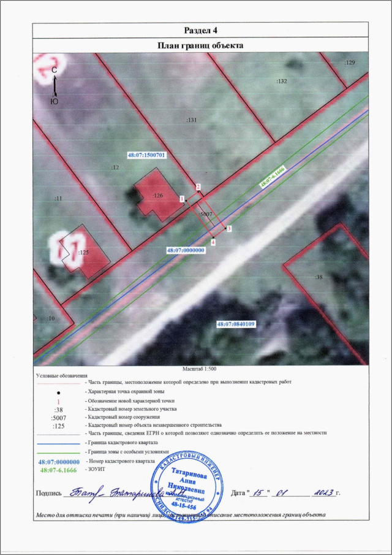Select parcel label :131 on the map
This screenshot has width=392, height=555.
tap(191, 121)
